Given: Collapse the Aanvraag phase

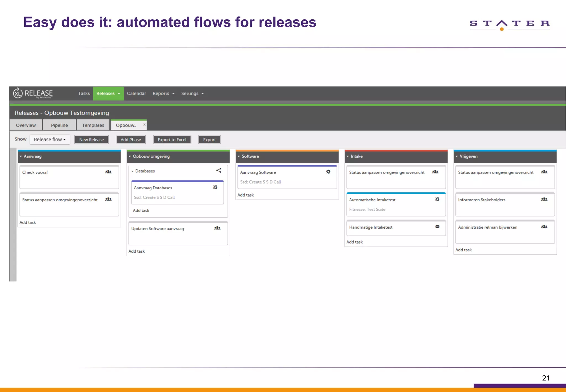Looking at the screenshot, I should pos(21,156).
